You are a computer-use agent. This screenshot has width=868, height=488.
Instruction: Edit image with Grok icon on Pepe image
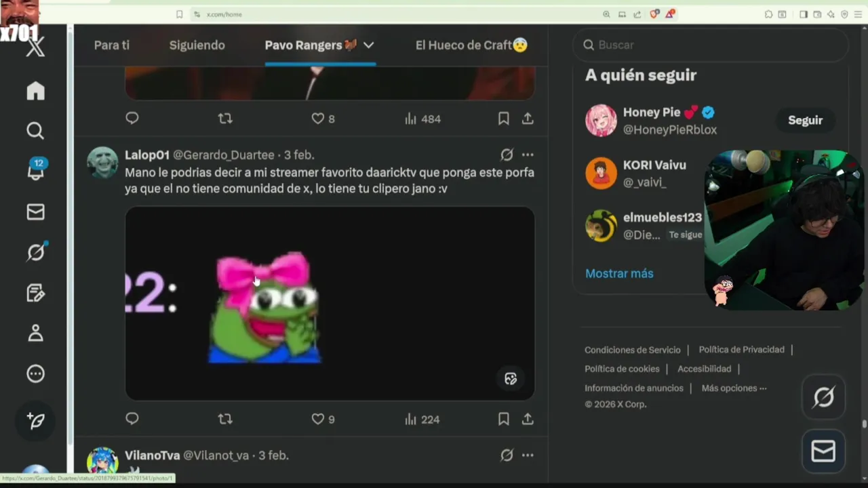coord(511,379)
